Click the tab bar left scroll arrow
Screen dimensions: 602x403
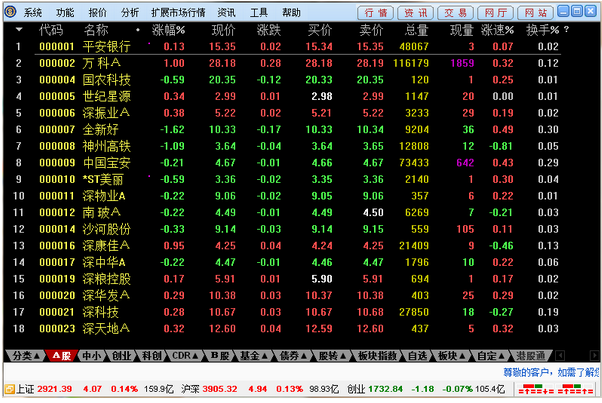(x=560, y=355)
